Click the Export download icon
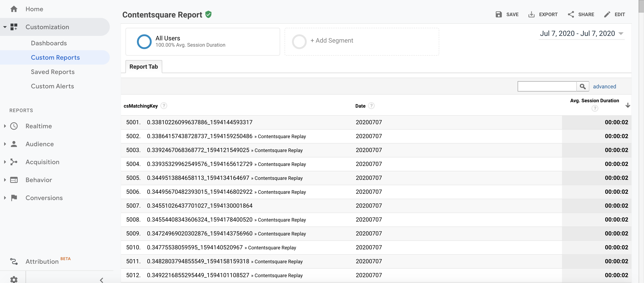The image size is (644, 283). pyautogui.click(x=531, y=14)
